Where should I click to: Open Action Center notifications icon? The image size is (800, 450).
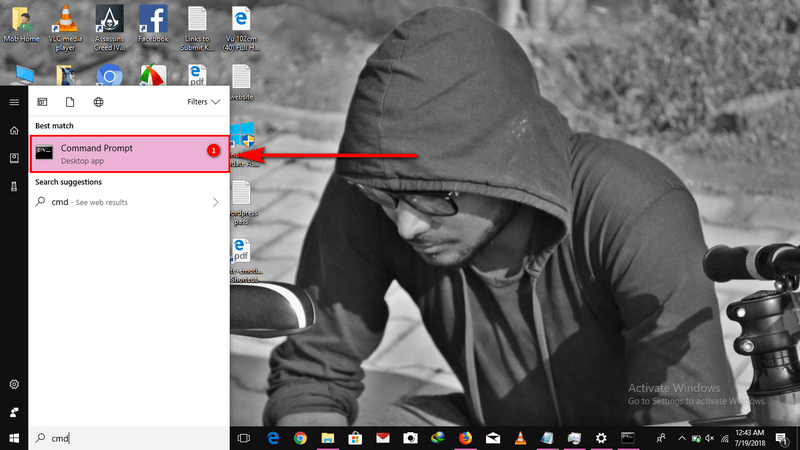tap(782, 438)
